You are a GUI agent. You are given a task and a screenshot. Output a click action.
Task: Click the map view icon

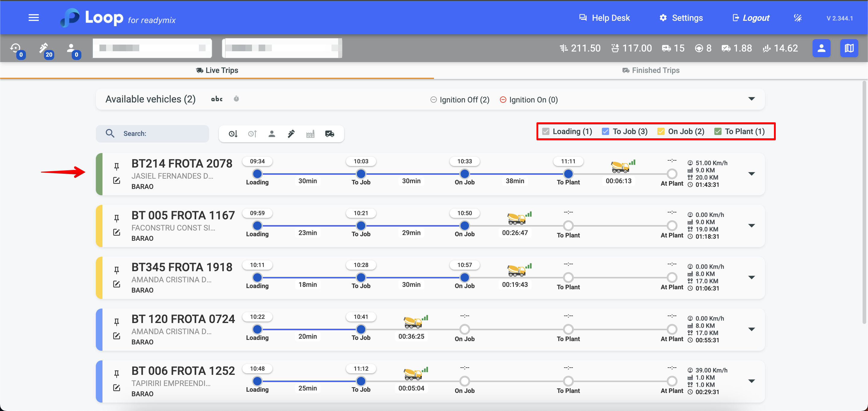coord(849,48)
